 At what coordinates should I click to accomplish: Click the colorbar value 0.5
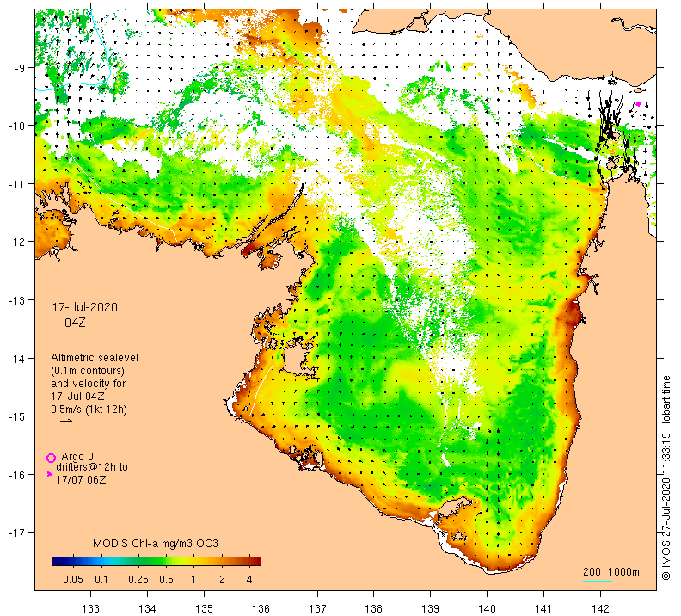coord(166,580)
